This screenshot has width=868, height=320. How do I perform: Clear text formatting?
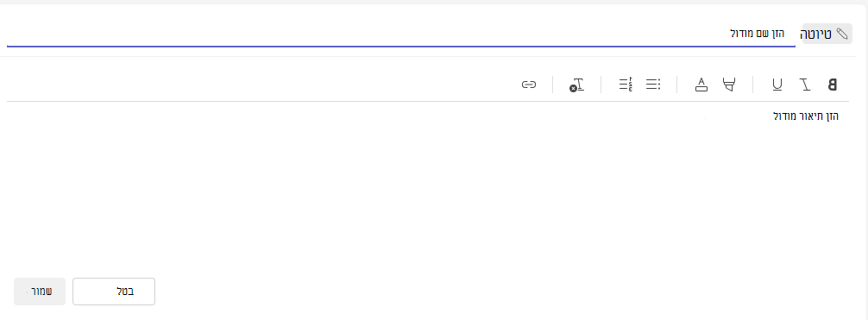577,85
